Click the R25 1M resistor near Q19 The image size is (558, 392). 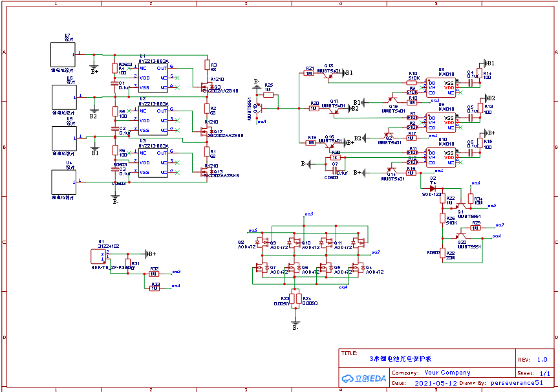[x=269, y=94]
